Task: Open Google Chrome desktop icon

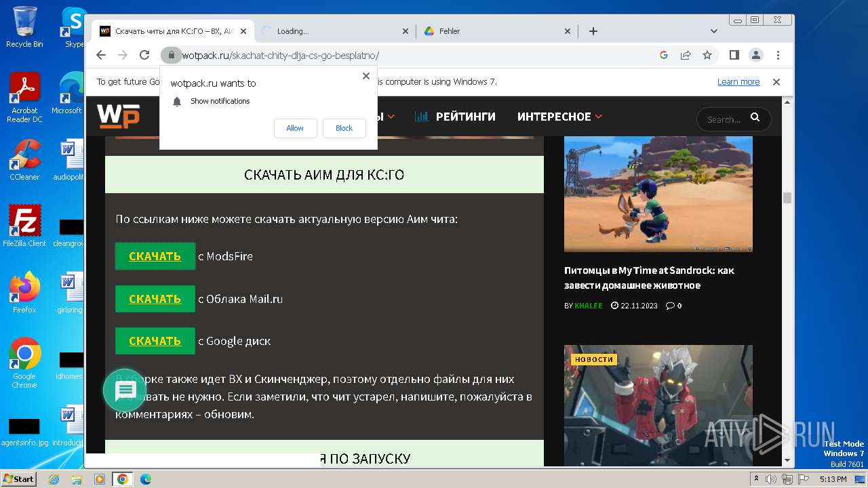Action: [x=24, y=363]
